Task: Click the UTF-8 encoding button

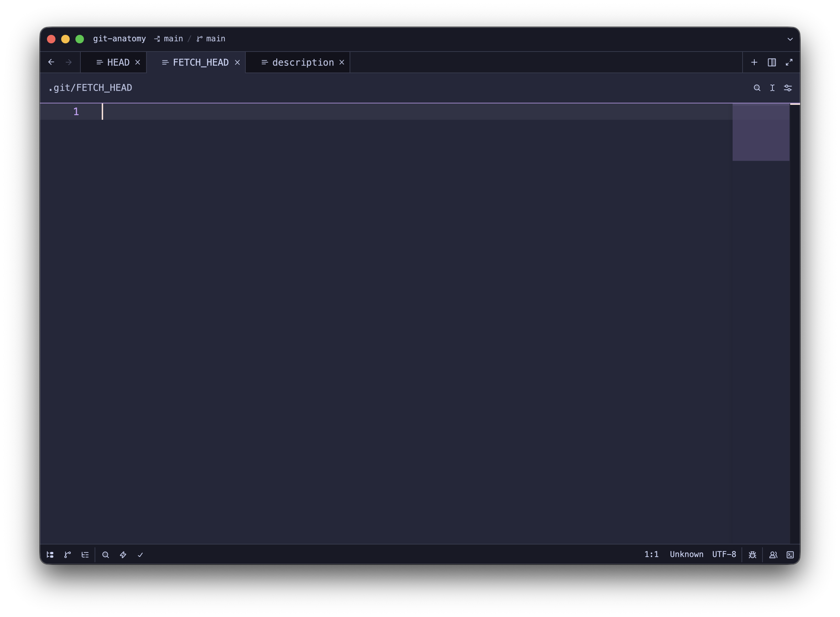Action: coord(724,554)
